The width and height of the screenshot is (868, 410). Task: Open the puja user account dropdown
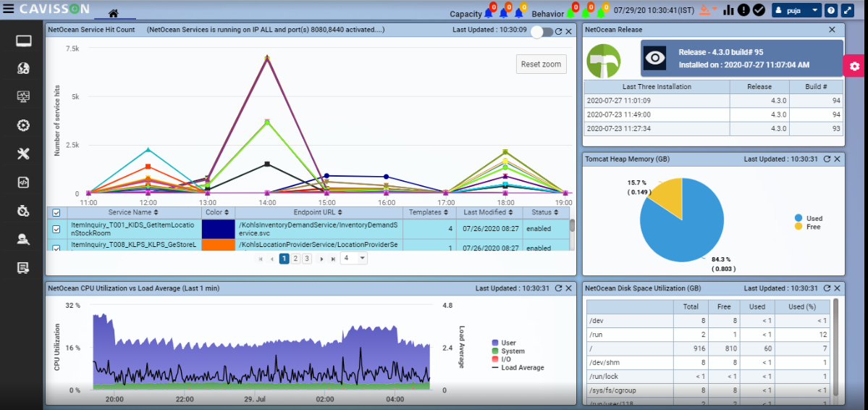coord(796,10)
